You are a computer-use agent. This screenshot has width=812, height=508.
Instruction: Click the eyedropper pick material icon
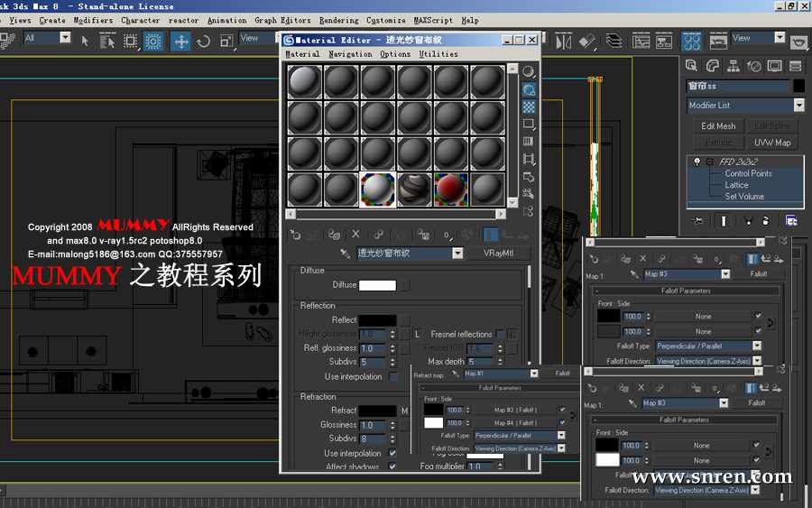[345, 254]
